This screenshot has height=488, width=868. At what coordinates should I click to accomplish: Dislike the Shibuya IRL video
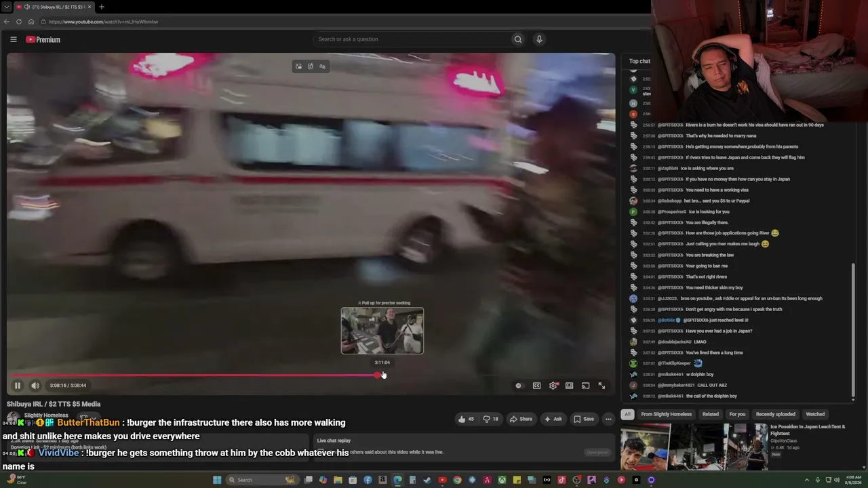click(492, 419)
